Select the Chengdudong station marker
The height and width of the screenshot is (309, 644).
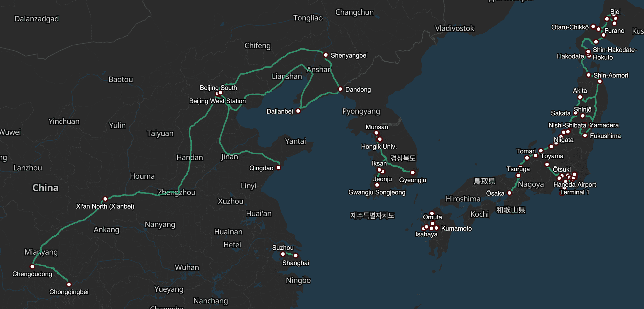(32, 267)
